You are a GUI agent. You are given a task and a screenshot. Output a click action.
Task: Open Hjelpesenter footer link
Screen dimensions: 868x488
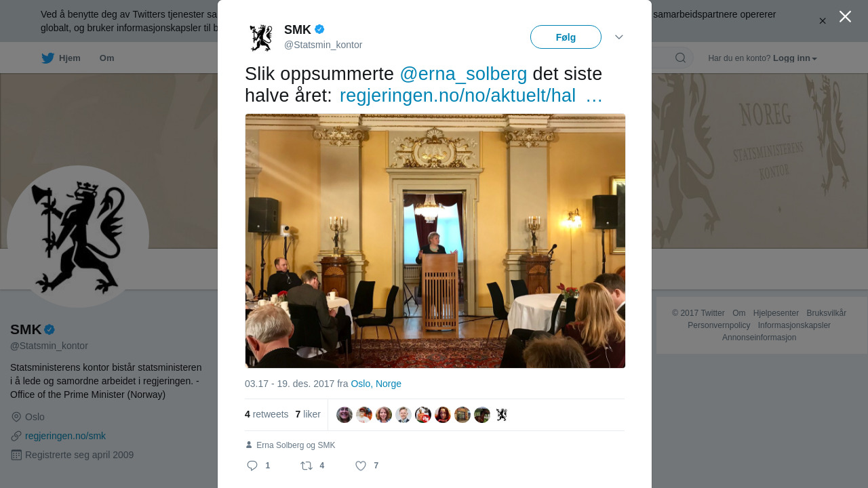point(776,313)
